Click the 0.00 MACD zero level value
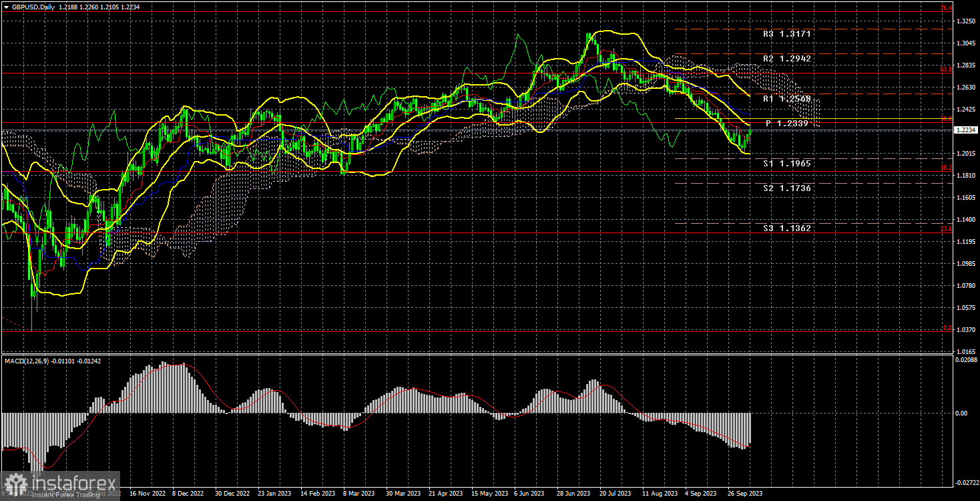This screenshot has height=501, width=980. [x=962, y=413]
